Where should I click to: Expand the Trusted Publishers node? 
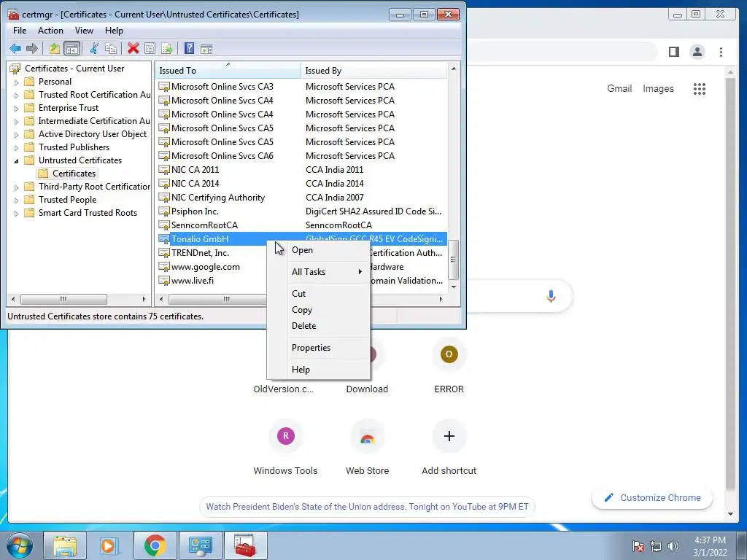[x=16, y=147]
